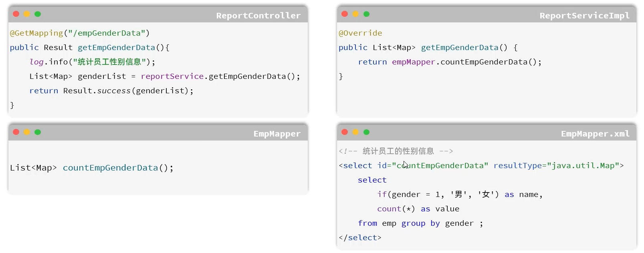Minimize ReportController window using yellow dot
The width and height of the screenshot is (644, 253).
pyautogui.click(x=27, y=14)
